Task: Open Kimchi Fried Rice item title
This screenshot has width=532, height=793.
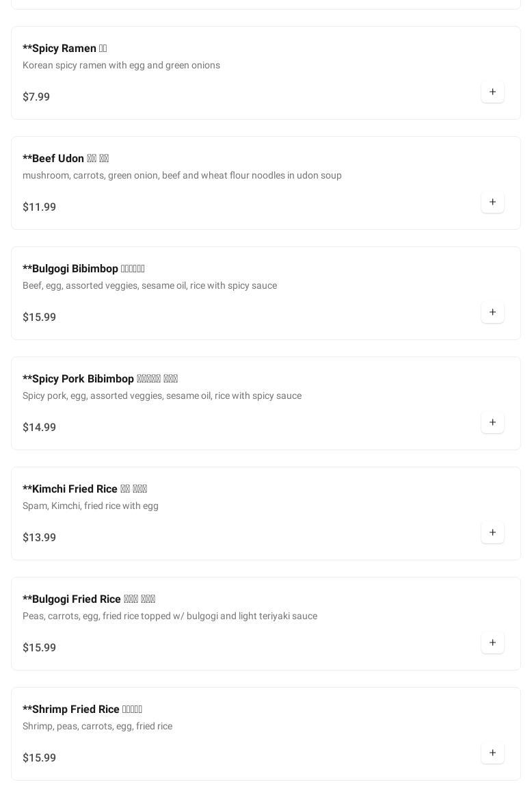Action: (x=85, y=489)
